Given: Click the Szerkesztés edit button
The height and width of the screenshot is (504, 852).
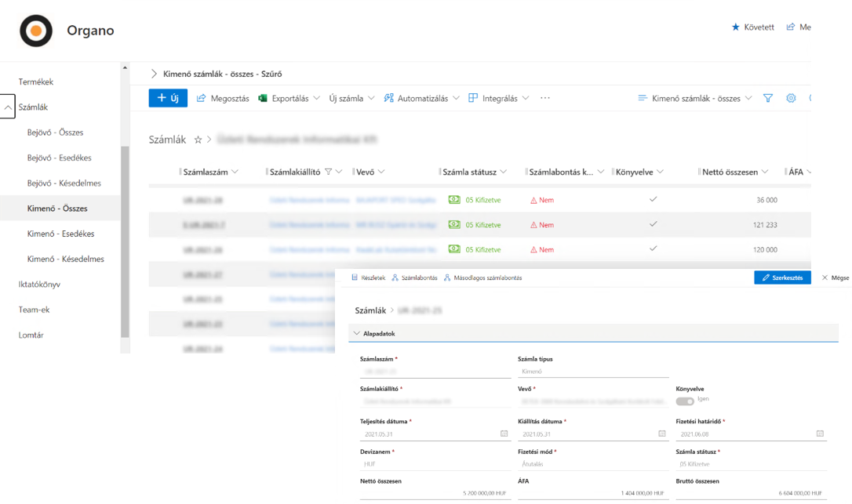Looking at the screenshot, I should (x=783, y=277).
